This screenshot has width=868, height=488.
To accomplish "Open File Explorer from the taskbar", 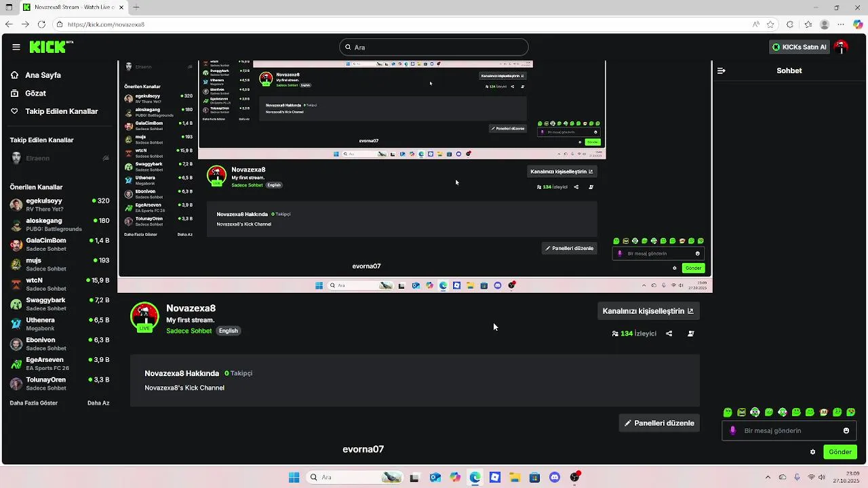I will [x=515, y=477].
